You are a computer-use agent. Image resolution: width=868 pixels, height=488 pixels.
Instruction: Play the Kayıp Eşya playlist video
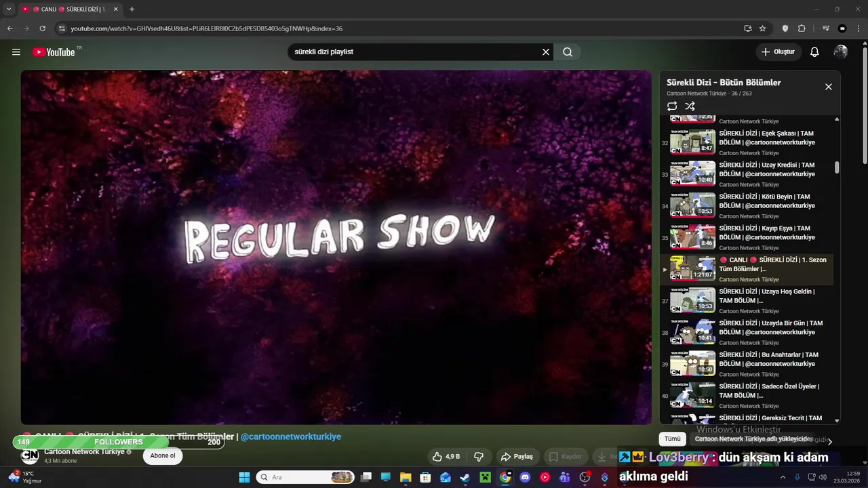coord(747,237)
